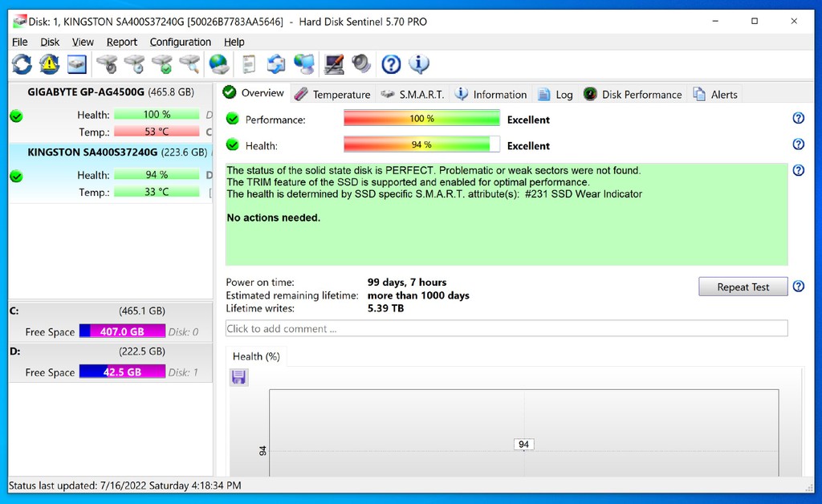Click the Repeat Test button
Screen dimensions: 822x504
(743, 287)
